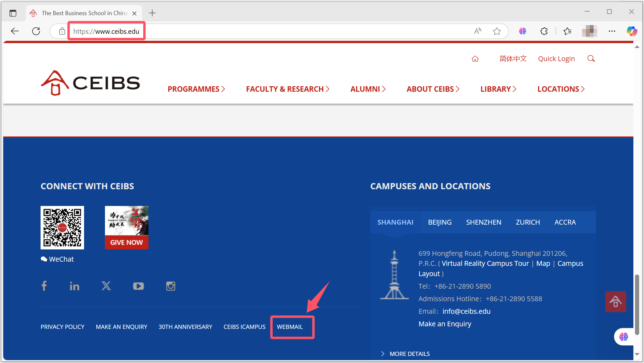Click Make an Enquiry under Shanghai address
The width and height of the screenshot is (644, 363).
click(445, 324)
